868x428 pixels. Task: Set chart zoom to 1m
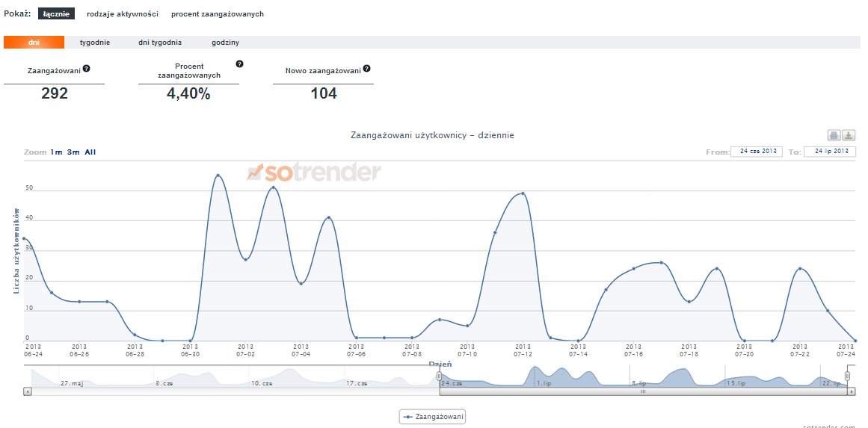click(56, 152)
